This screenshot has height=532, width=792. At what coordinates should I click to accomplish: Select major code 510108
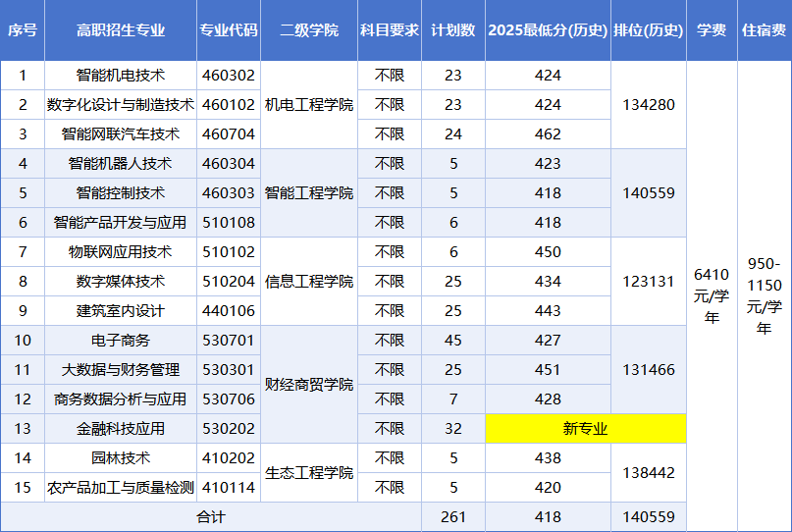(229, 222)
